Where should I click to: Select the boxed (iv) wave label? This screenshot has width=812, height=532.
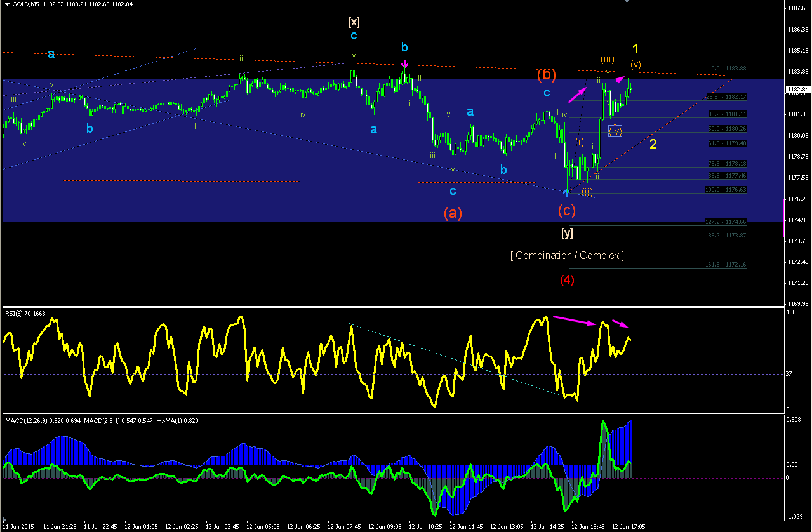pyautogui.click(x=615, y=131)
